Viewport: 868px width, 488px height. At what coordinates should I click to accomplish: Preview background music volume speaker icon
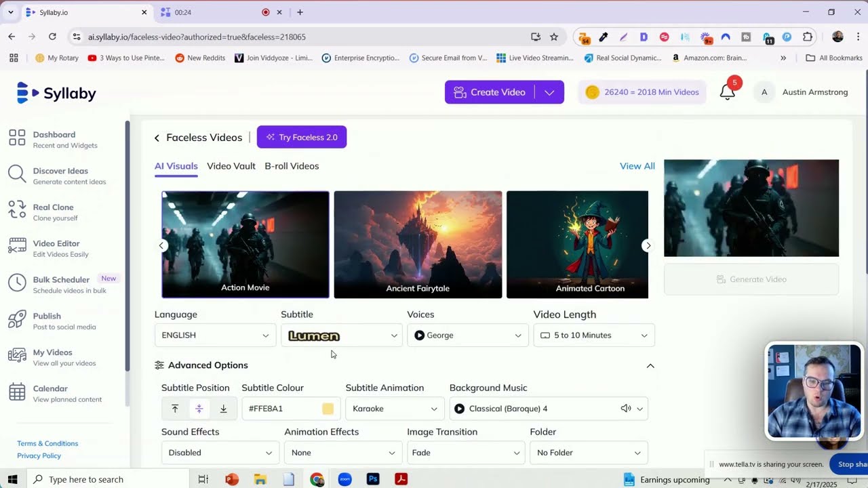625,409
